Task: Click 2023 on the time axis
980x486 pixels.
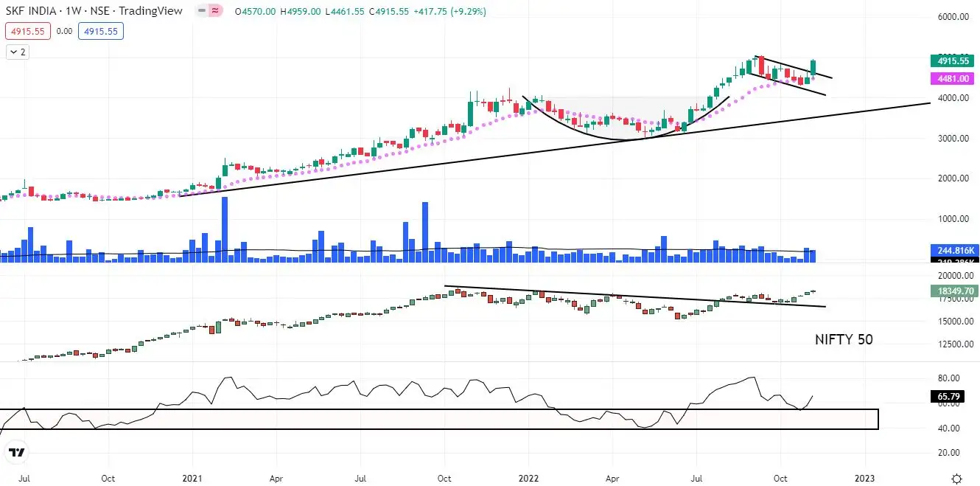Action: click(864, 478)
